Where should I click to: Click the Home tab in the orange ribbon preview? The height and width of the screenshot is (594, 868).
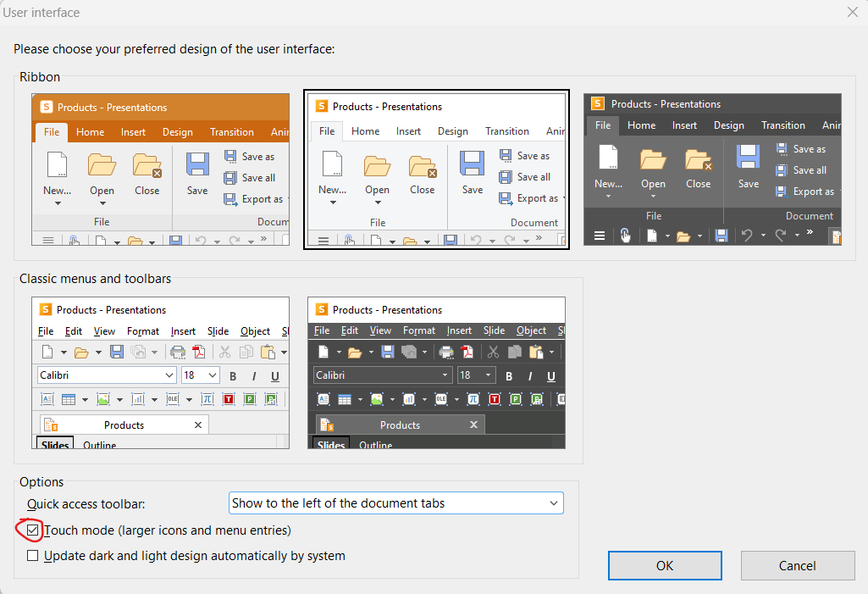coord(90,132)
